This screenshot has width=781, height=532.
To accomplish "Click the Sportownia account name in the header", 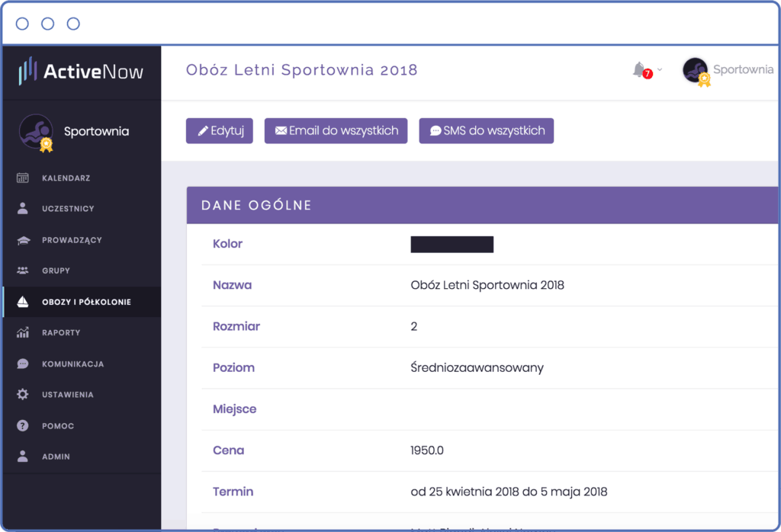I will tap(743, 69).
